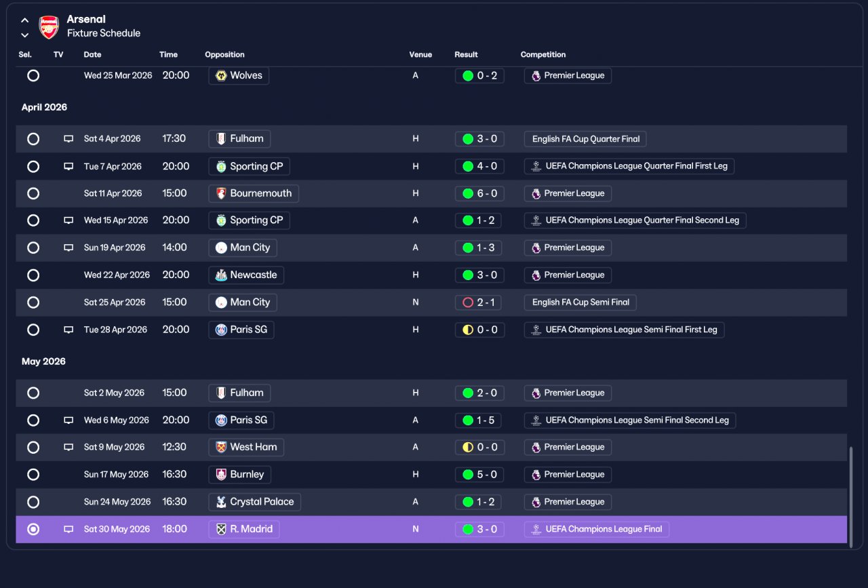Open the Newcastle opposition button

point(246,275)
